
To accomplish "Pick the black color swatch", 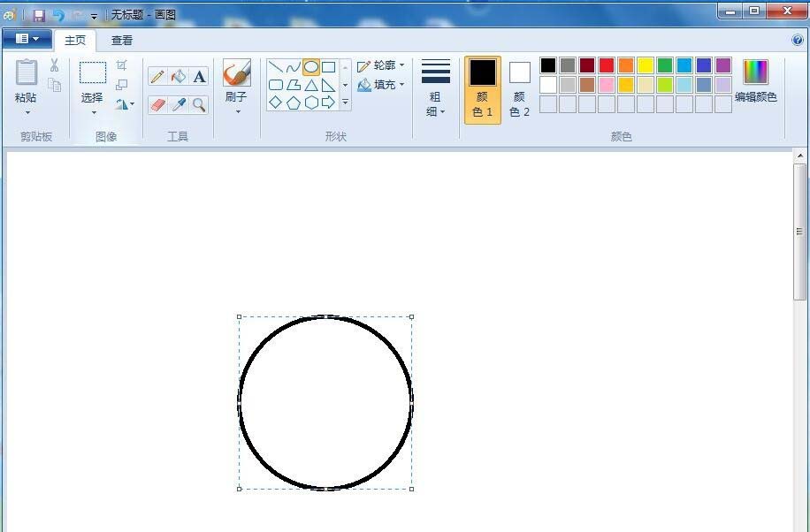I will coord(548,65).
